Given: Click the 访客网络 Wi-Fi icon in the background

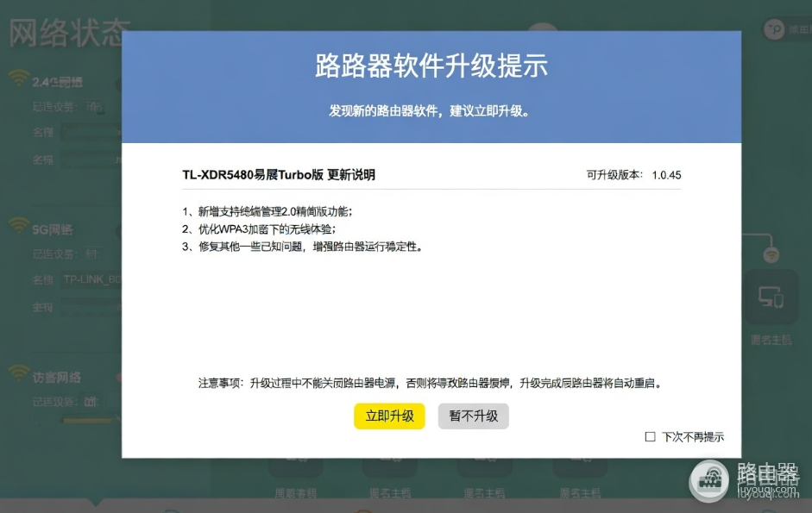Looking at the screenshot, I should (19, 372).
